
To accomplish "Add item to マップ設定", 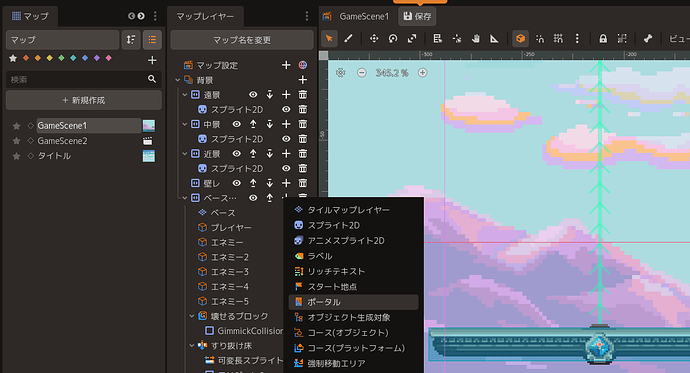I will pyautogui.click(x=286, y=65).
